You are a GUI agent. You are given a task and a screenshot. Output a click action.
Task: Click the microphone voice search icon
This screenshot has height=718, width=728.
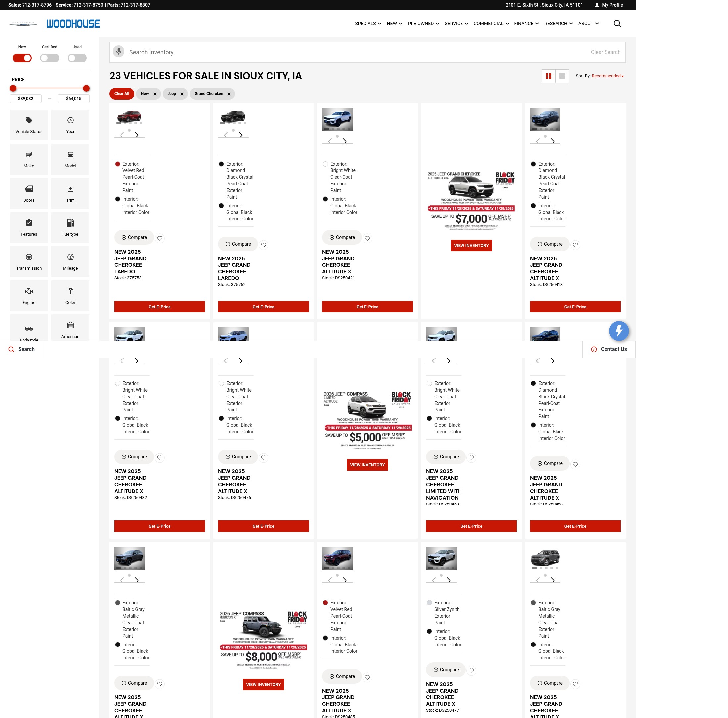[119, 52]
